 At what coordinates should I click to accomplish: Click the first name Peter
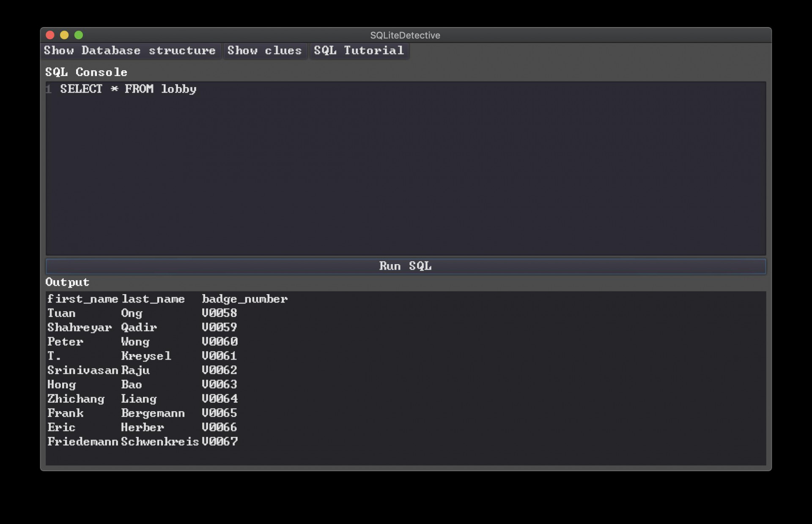[x=65, y=342]
